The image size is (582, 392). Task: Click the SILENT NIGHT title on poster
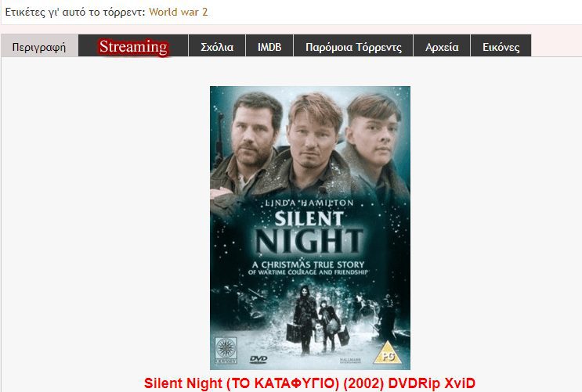pyautogui.click(x=309, y=232)
